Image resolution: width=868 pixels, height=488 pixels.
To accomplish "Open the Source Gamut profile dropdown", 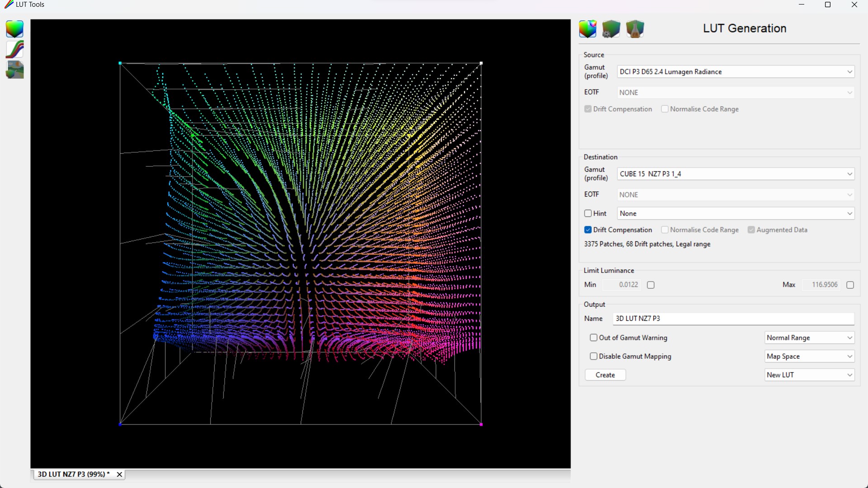I will pyautogui.click(x=735, y=71).
